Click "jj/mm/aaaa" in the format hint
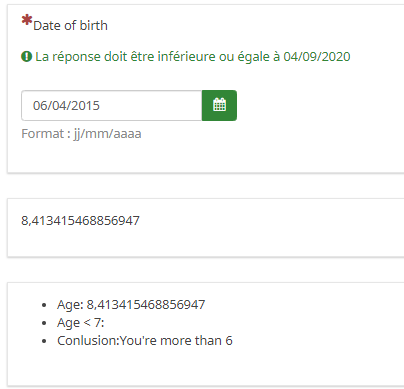Image resolution: width=404 pixels, height=389 pixels. pyautogui.click(x=107, y=134)
